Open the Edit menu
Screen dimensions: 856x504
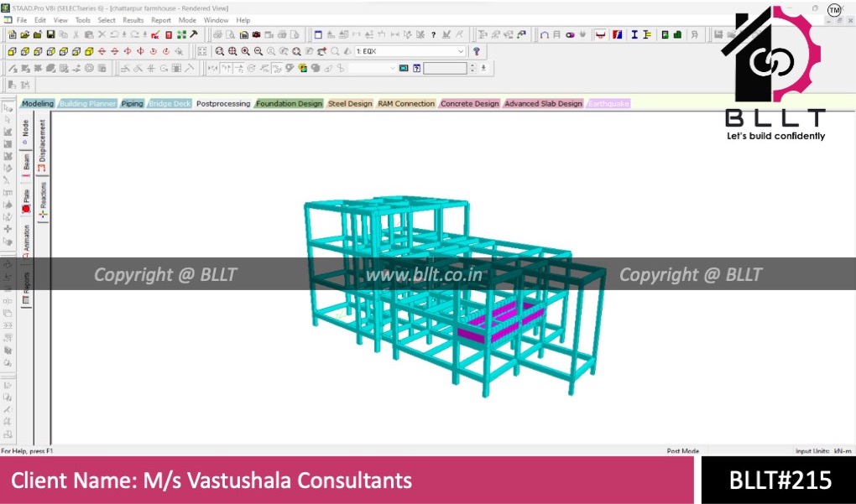click(40, 20)
